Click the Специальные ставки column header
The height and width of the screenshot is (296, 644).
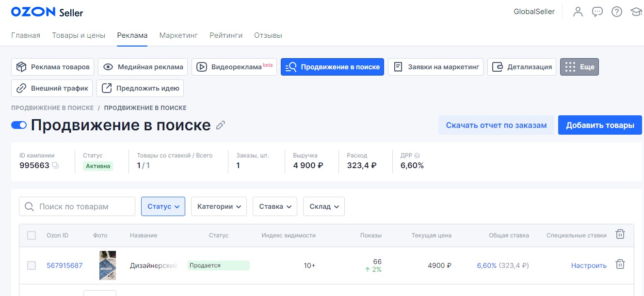click(577, 235)
